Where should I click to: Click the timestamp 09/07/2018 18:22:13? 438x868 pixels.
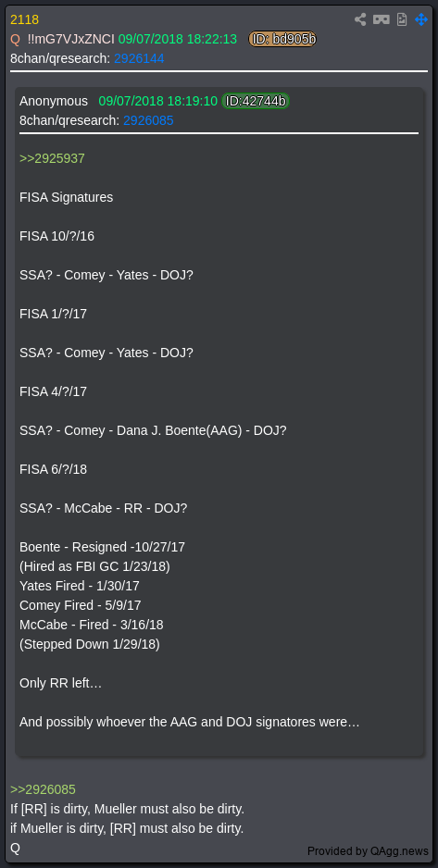(x=177, y=39)
